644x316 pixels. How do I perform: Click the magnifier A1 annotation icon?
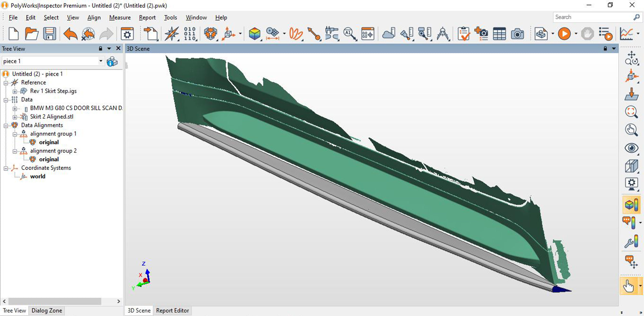tap(350, 34)
